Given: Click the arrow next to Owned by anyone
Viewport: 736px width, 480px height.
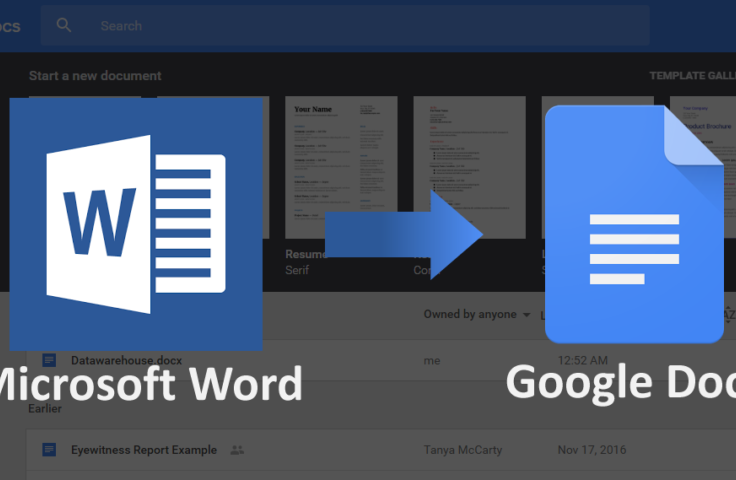Looking at the screenshot, I should (x=527, y=315).
